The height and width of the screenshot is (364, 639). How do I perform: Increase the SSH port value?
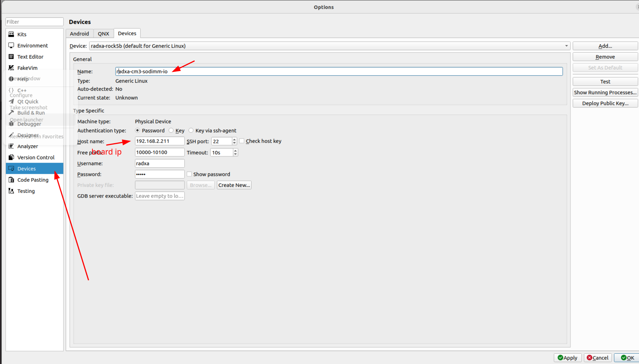pos(234,139)
